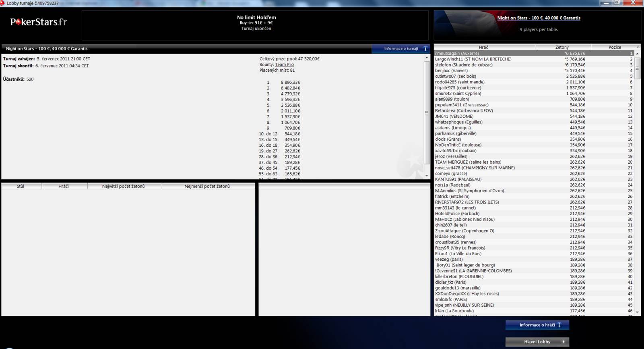Select player alan9899 (toulon)

(x=534, y=99)
